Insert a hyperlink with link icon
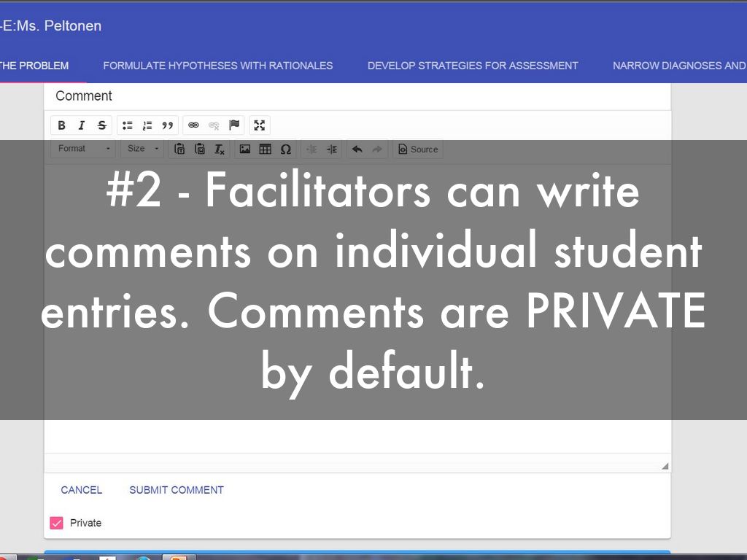Viewport: 747px width, 560px height. (193, 125)
